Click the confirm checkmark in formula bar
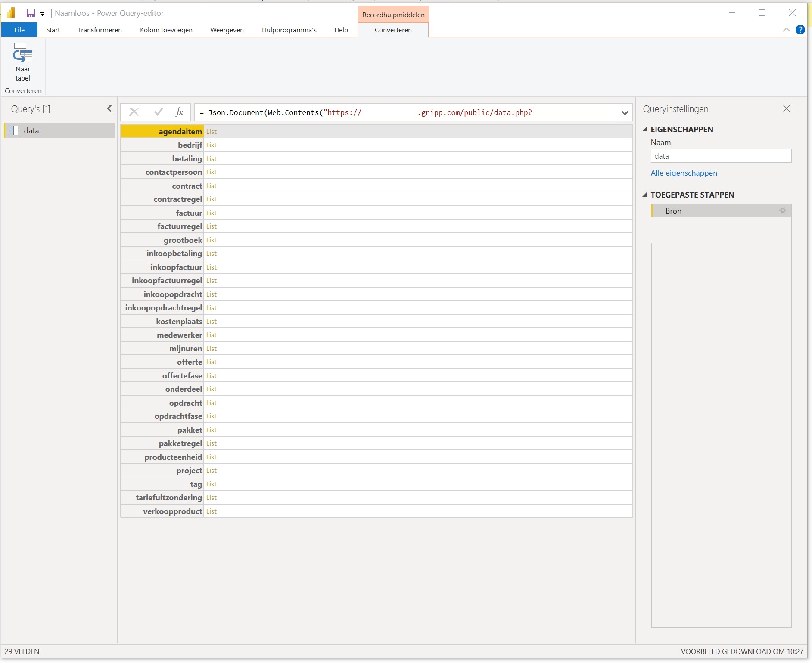This screenshot has width=812, height=663. tap(158, 112)
